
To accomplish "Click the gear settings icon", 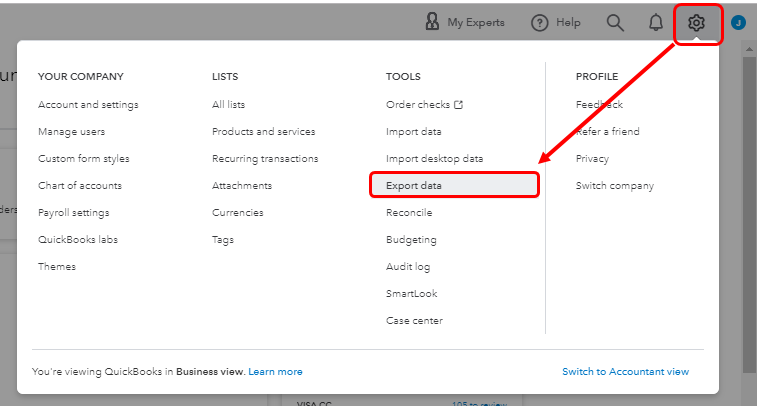I will (697, 22).
